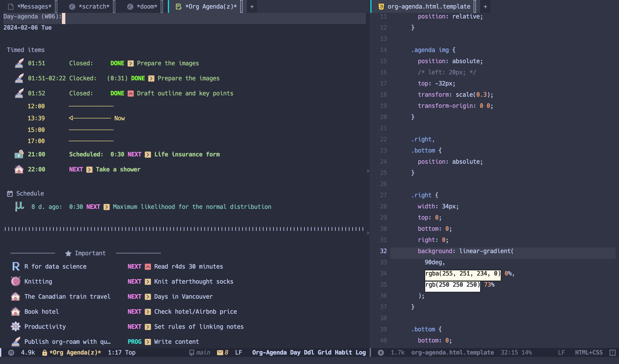
Task: Open new tab with plus after Org Agenda
Action: (x=252, y=7)
